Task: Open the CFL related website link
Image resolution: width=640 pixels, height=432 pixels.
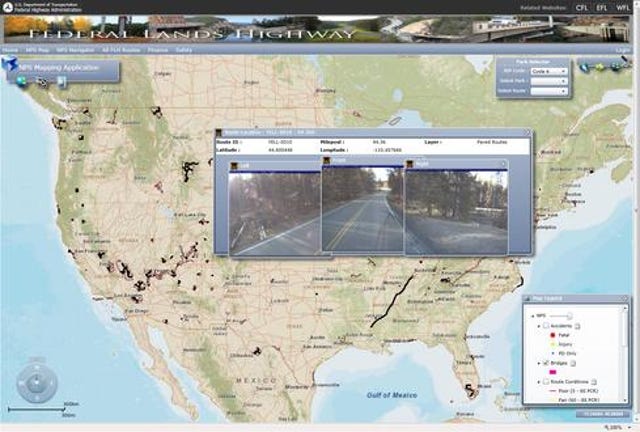Action: click(x=581, y=8)
